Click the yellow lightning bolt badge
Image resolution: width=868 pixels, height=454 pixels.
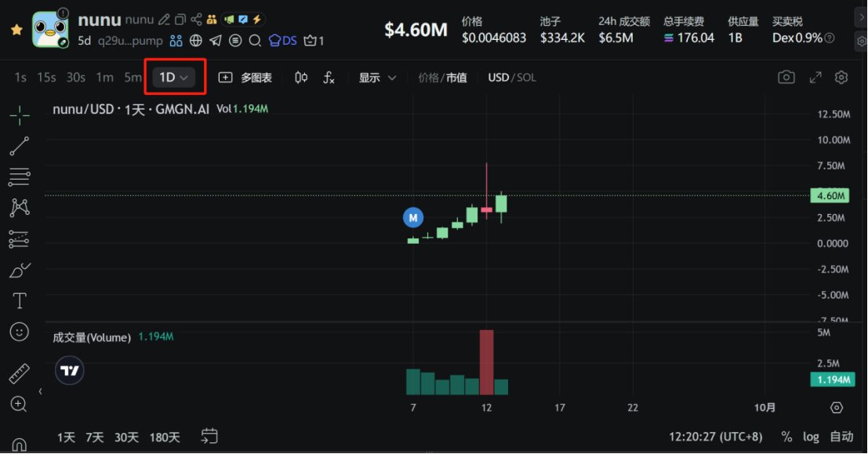coord(257,20)
